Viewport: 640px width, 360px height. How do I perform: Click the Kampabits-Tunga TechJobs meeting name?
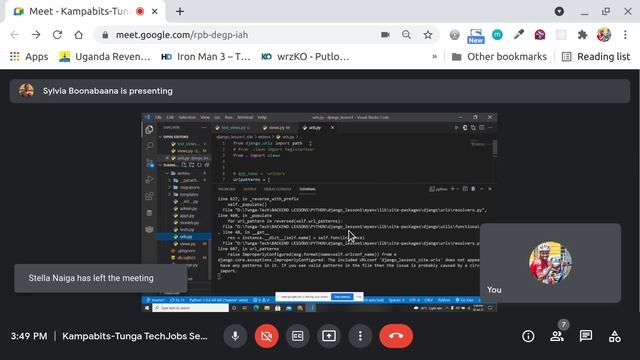pos(135,336)
